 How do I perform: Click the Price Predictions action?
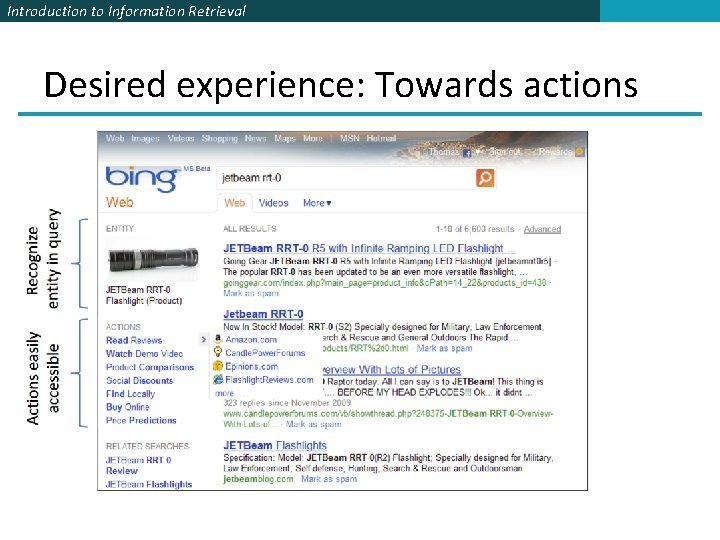pyautogui.click(x=141, y=421)
